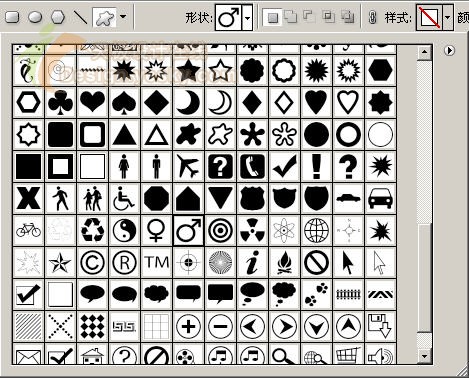The height and width of the screenshot is (378, 469).
Task: Pick the front-view car shape
Action: (380, 198)
